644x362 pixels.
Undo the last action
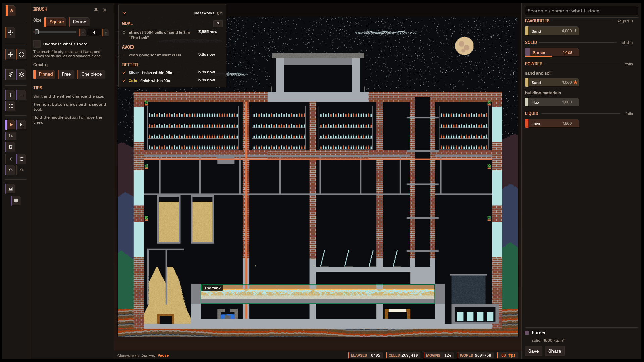(11, 170)
